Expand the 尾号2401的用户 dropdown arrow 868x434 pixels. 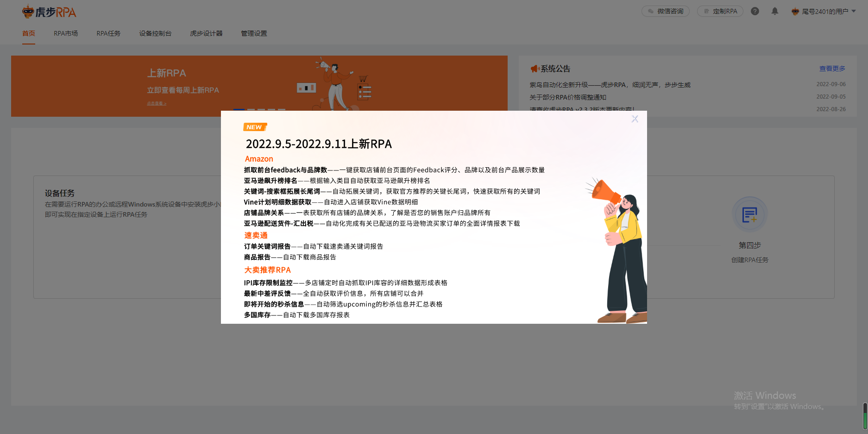pyautogui.click(x=854, y=11)
